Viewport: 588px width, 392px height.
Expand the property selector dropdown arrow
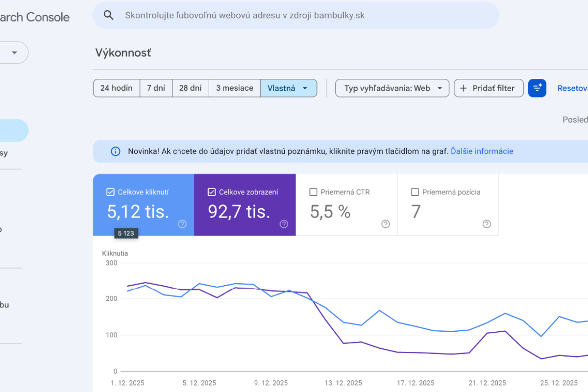point(15,53)
